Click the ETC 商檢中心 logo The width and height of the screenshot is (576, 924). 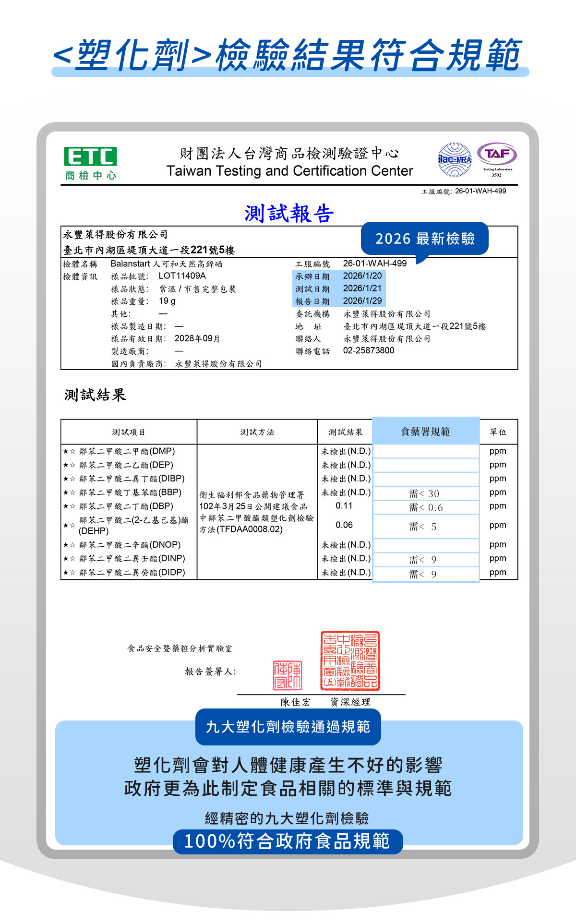[91, 164]
